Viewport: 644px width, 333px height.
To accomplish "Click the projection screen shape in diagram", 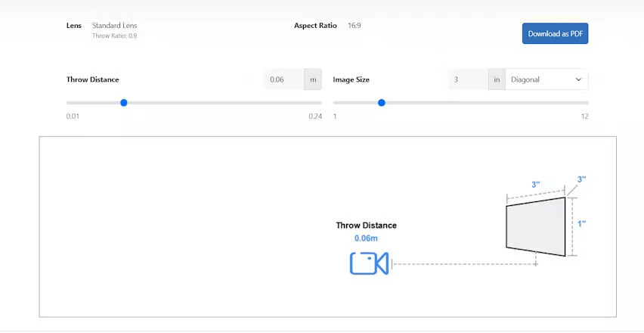I will [x=536, y=226].
